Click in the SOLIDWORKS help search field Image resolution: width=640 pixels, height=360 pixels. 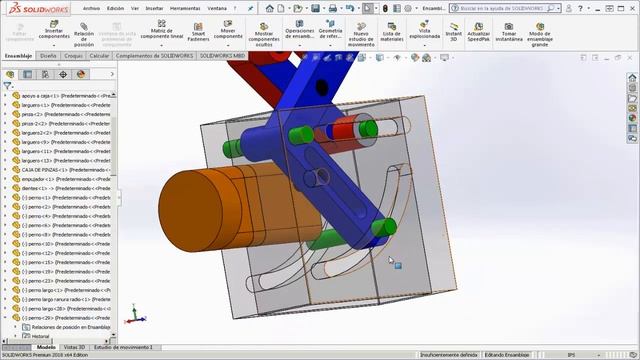click(x=502, y=8)
